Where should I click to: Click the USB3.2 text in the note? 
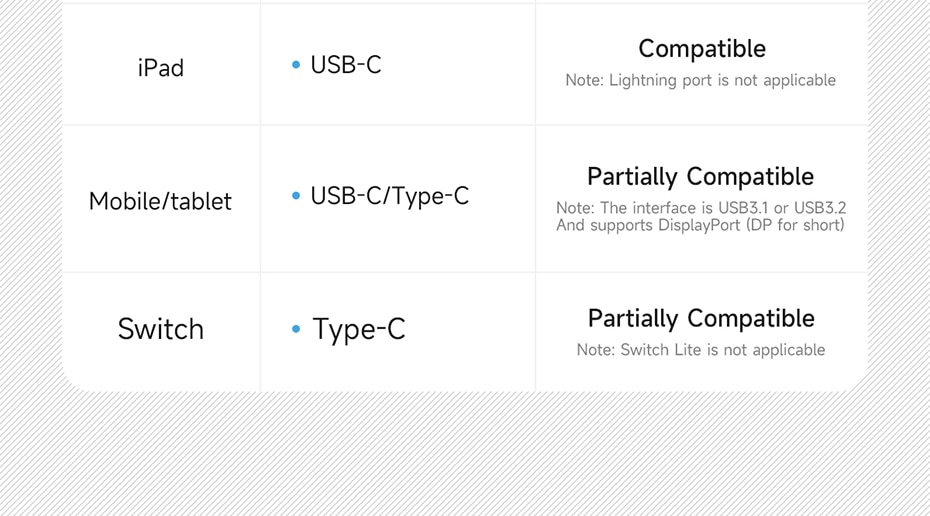820,208
